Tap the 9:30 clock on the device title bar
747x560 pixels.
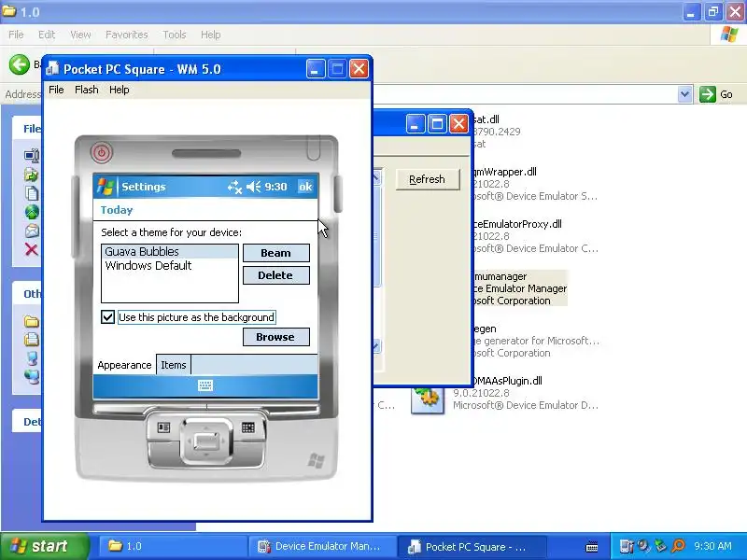[x=275, y=187]
